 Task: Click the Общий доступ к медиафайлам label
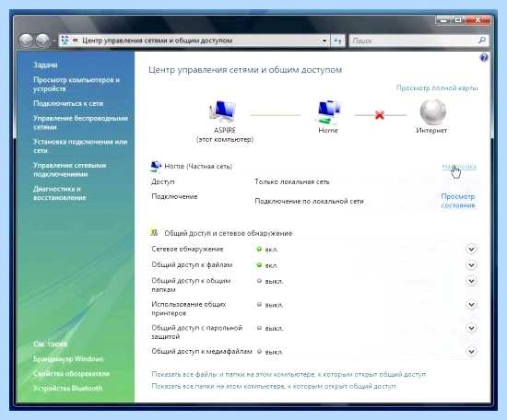[202, 351]
